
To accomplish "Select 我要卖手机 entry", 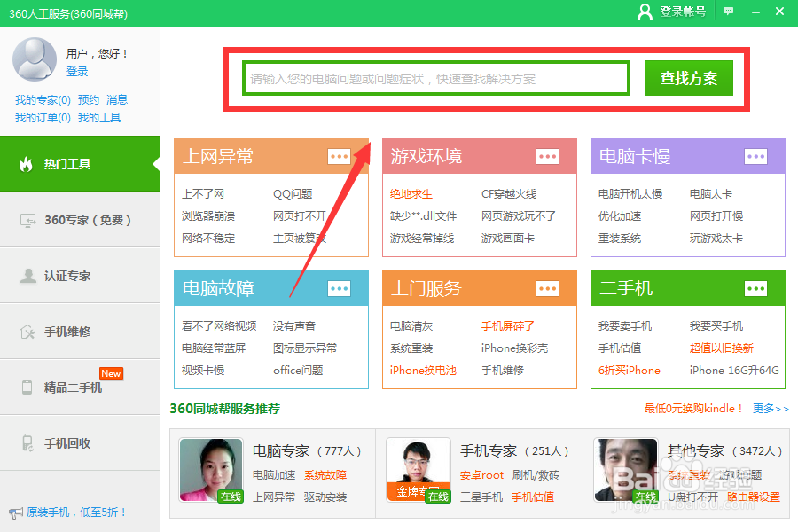I will pyautogui.click(x=625, y=325).
